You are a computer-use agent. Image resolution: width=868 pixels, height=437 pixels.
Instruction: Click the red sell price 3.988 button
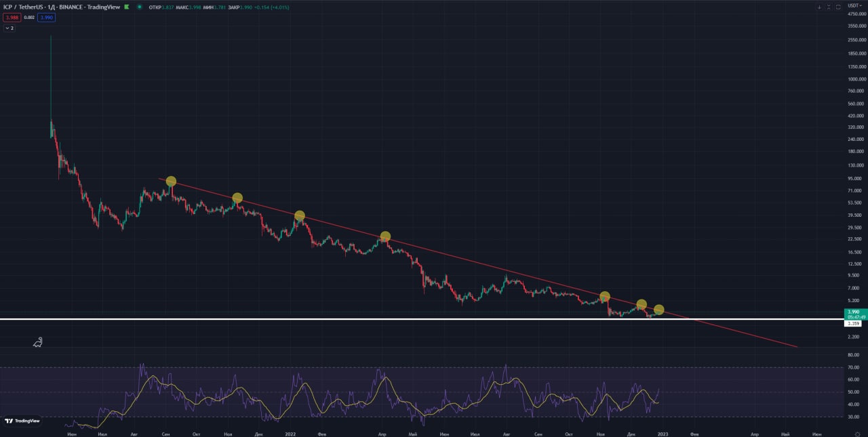tap(12, 17)
